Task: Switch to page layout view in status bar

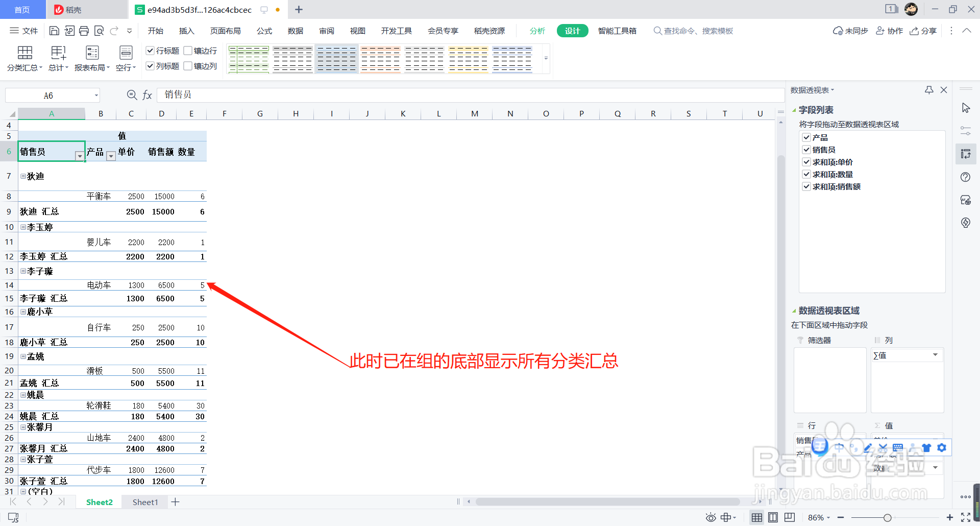Action: [773, 518]
